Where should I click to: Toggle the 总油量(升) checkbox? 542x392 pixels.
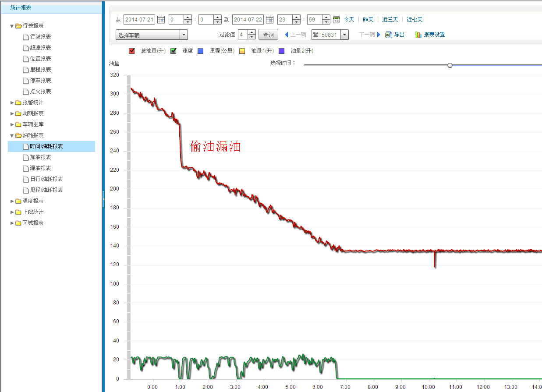click(131, 51)
